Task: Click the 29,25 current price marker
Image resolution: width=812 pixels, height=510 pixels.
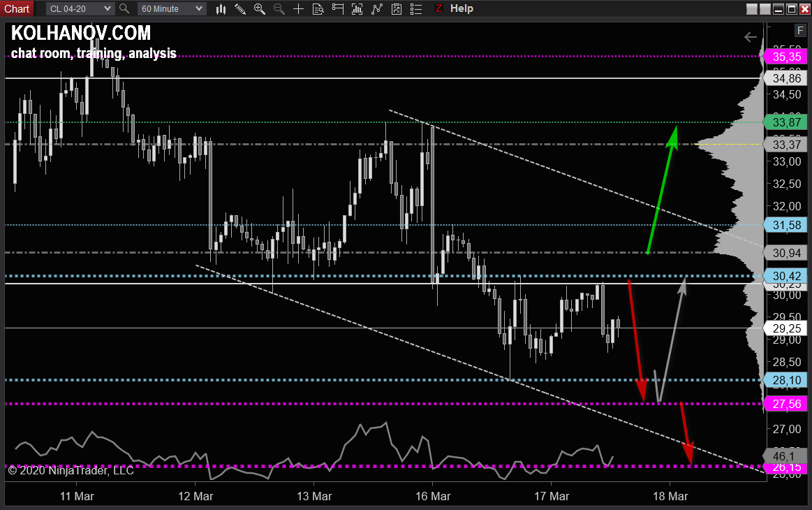Action: click(x=786, y=328)
